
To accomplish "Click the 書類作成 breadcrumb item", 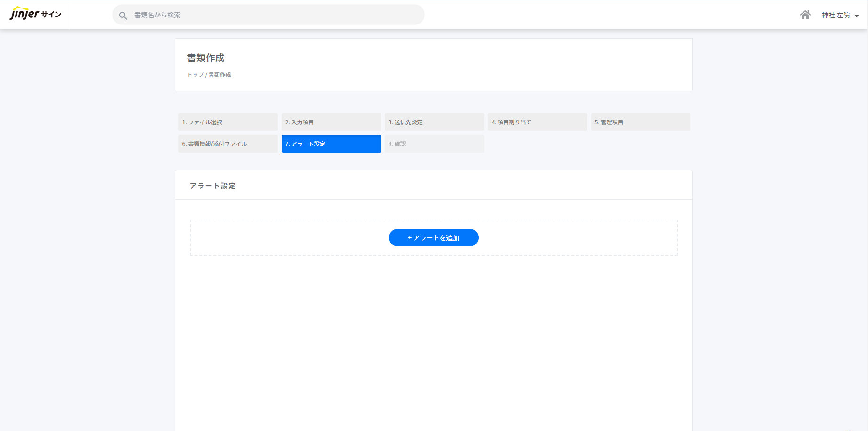I will pyautogui.click(x=220, y=75).
